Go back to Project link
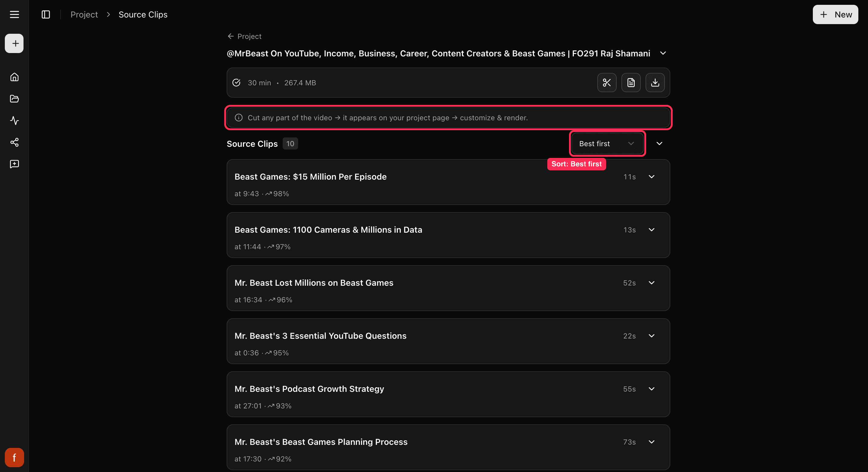Screen dimensions: 868x472 click(x=245, y=36)
